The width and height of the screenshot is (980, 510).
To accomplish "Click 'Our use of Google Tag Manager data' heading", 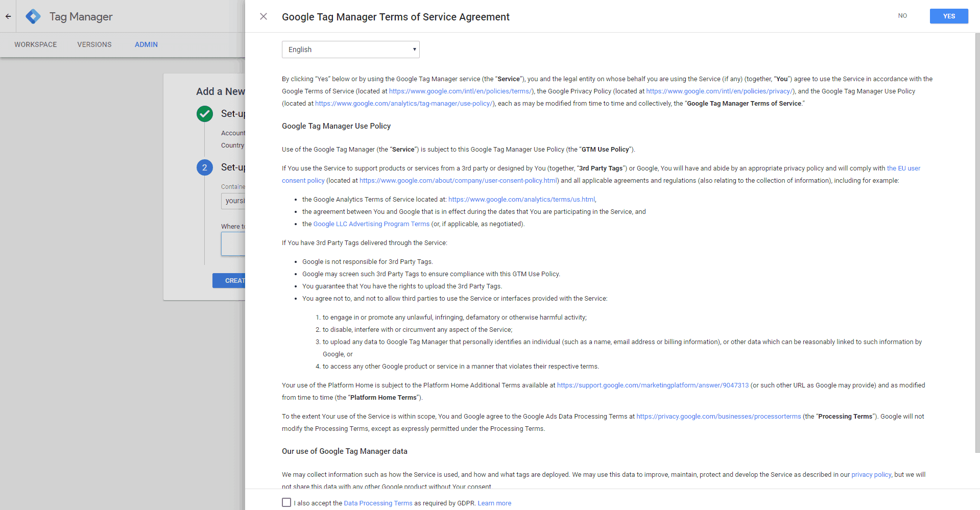I will (x=345, y=451).
